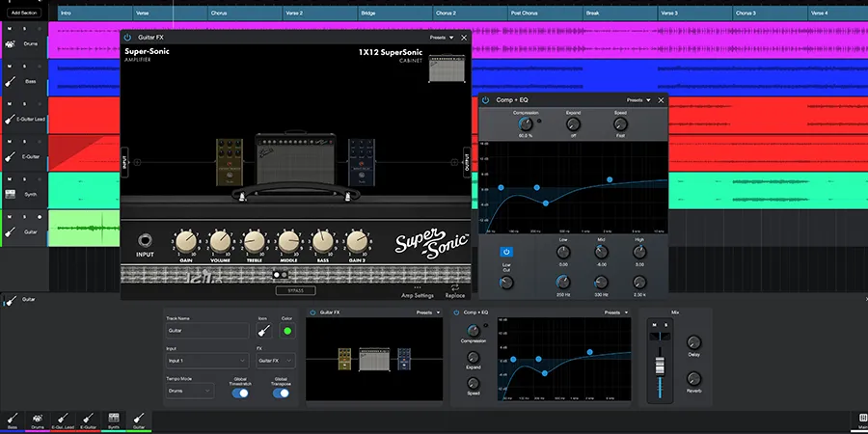Image resolution: width=868 pixels, height=434 pixels.
Task: Click blue pedal in inspector Guitar FX preview
Action: coord(404,360)
